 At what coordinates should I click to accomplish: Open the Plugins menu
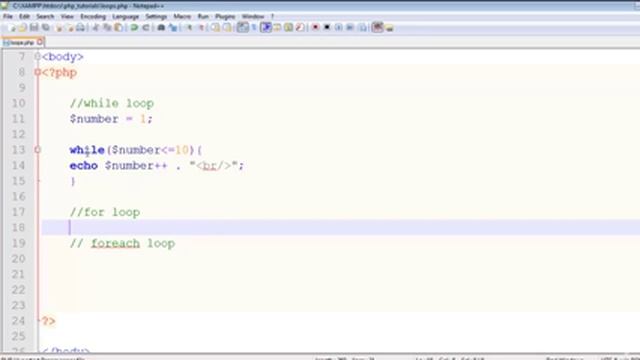pos(225,17)
